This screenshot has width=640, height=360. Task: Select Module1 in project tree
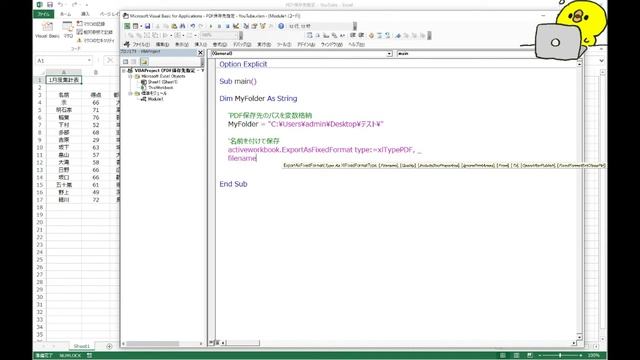pyautogui.click(x=152, y=99)
